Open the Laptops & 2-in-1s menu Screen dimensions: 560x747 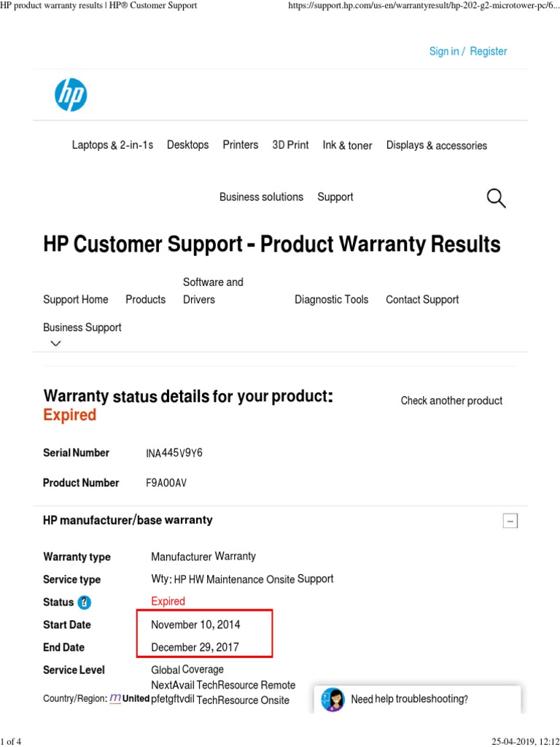pyautogui.click(x=112, y=145)
